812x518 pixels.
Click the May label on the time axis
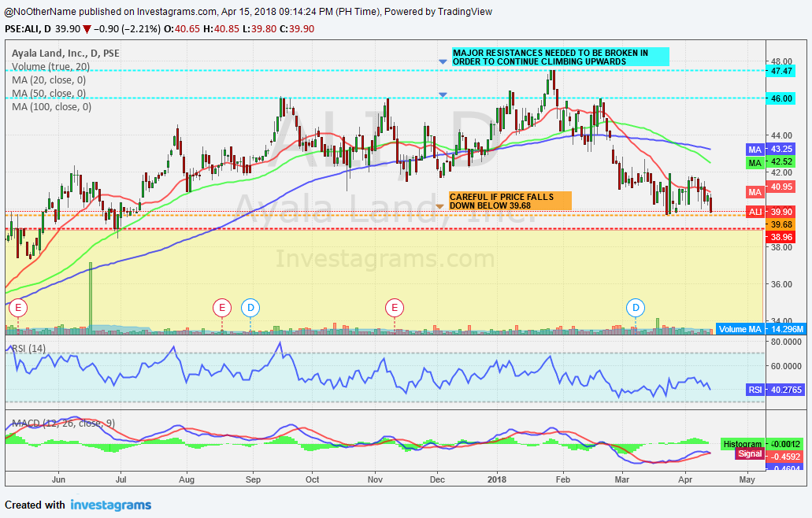[747, 479]
